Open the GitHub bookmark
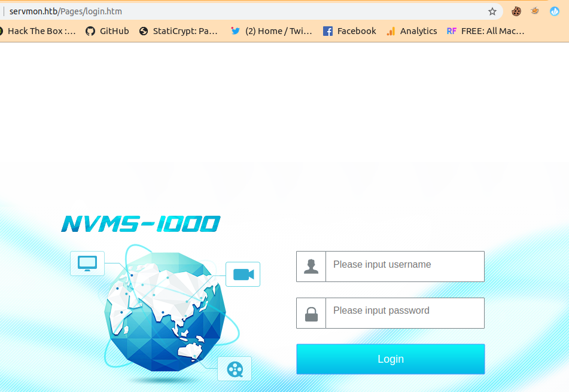Viewport: 569px width, 392px height. tap(107, 30)
